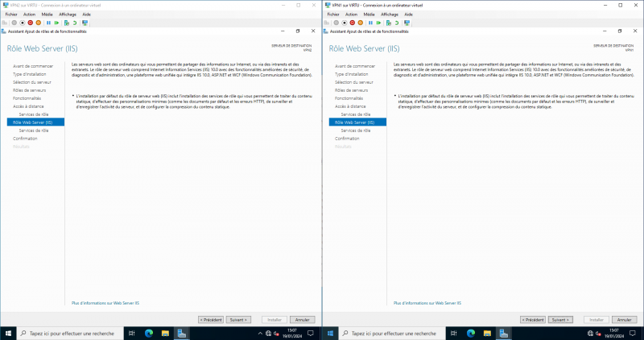This screenshot has width=644, height=340.
Task: Launch Microsoft Edge in VPN1 taskbar
Action: pyautogui.click(x=471, y=334)
